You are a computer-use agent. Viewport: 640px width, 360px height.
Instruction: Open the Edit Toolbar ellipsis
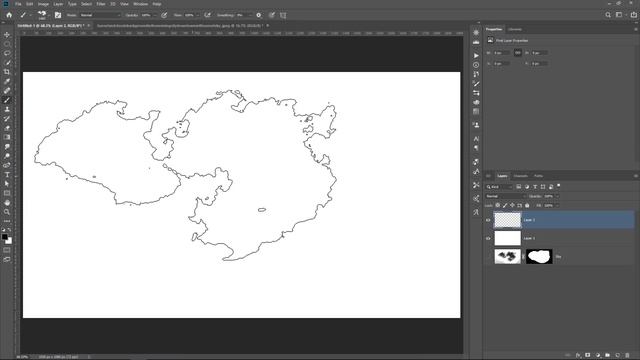click(7, 221)
